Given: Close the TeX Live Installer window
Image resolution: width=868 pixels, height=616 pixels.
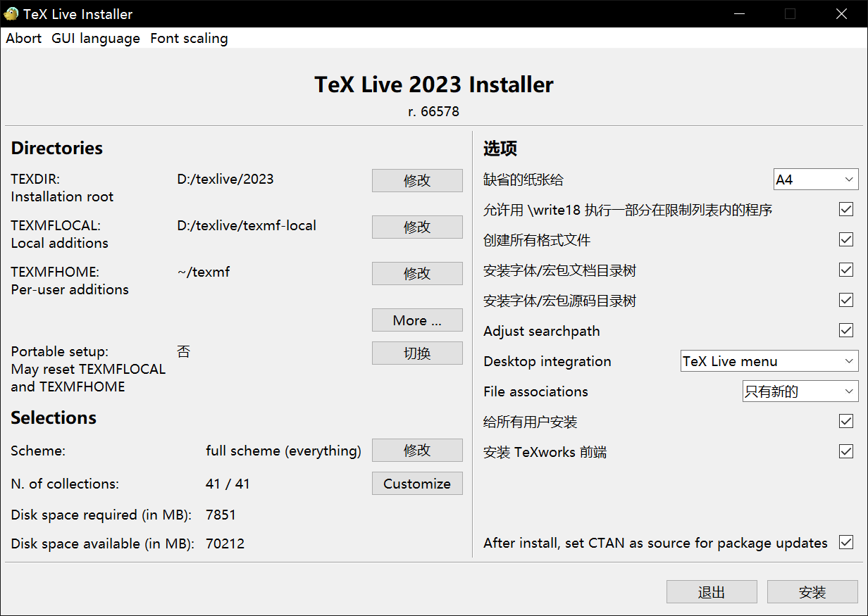Looking at the screenshot, I should 841,13.
